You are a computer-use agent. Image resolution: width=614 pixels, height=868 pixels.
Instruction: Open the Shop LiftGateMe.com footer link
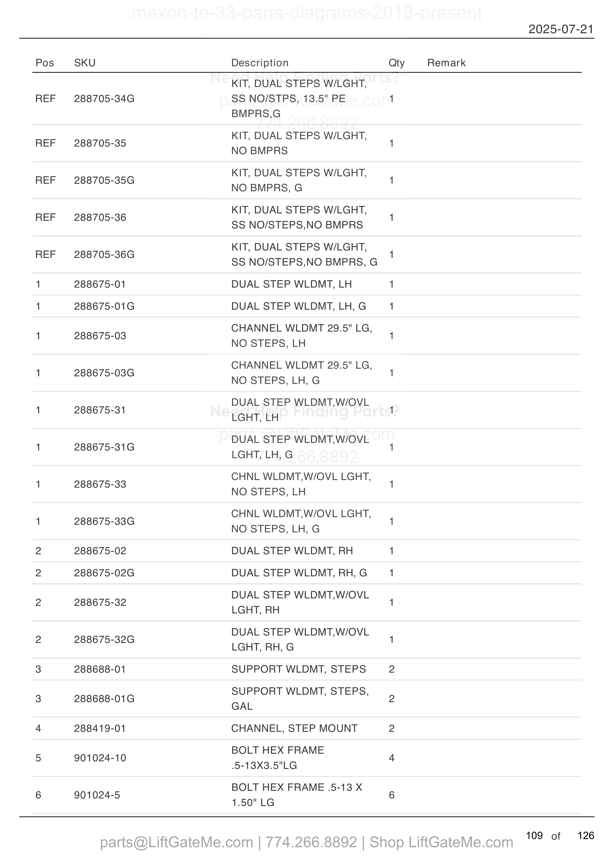pos(441,842)
